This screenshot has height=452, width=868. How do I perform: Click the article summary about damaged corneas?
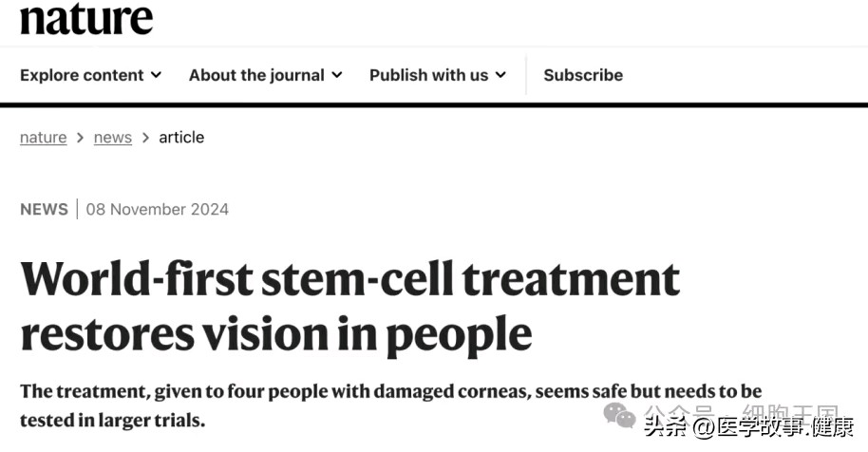tap(391, 405)
